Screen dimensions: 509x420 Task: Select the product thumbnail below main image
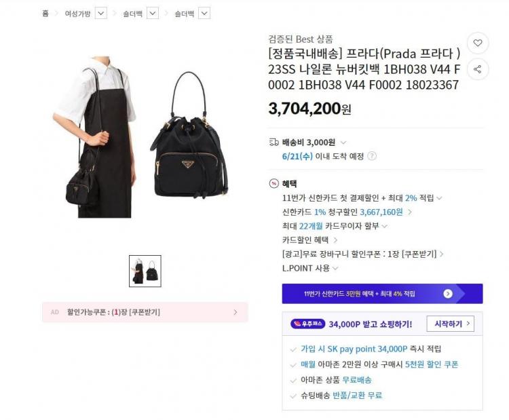pos(145,271)
